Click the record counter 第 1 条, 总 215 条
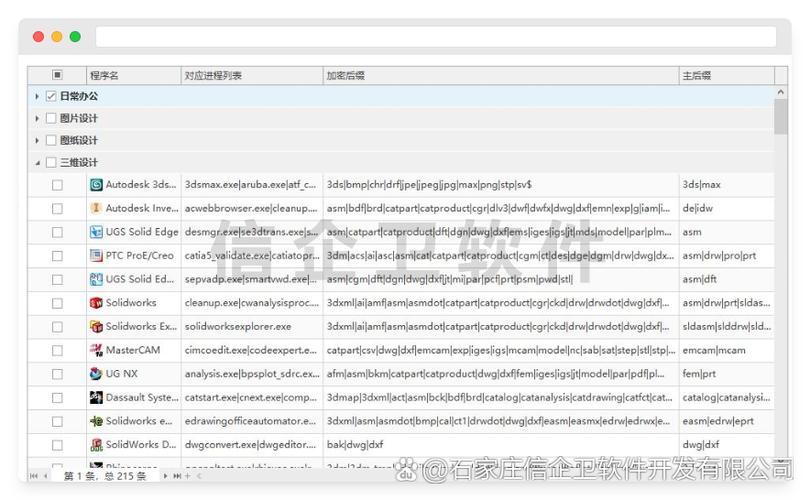This screenshot has height=500, width=810. (105, 476)
